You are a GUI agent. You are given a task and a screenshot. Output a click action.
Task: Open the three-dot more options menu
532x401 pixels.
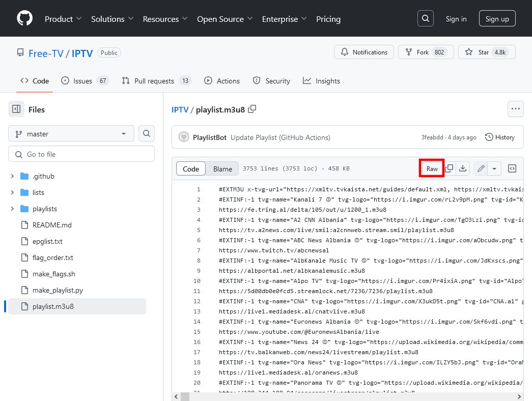pos(515,109)
